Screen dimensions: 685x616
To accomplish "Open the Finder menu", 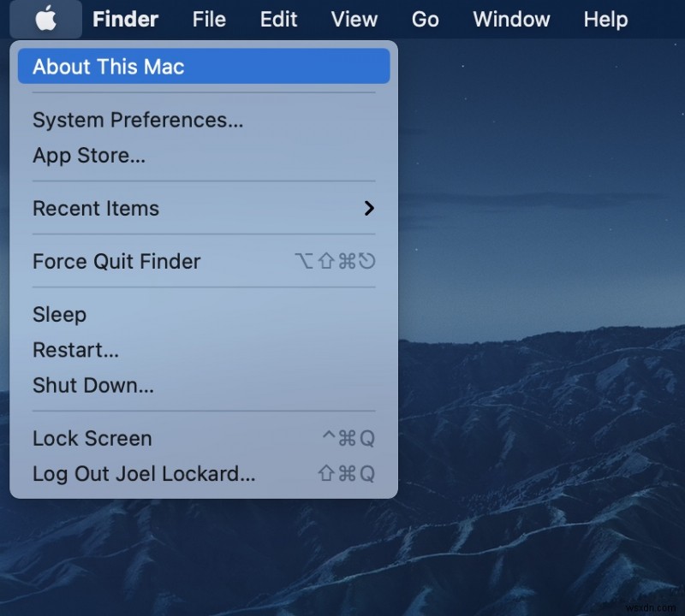I will [x=125, y=19].
